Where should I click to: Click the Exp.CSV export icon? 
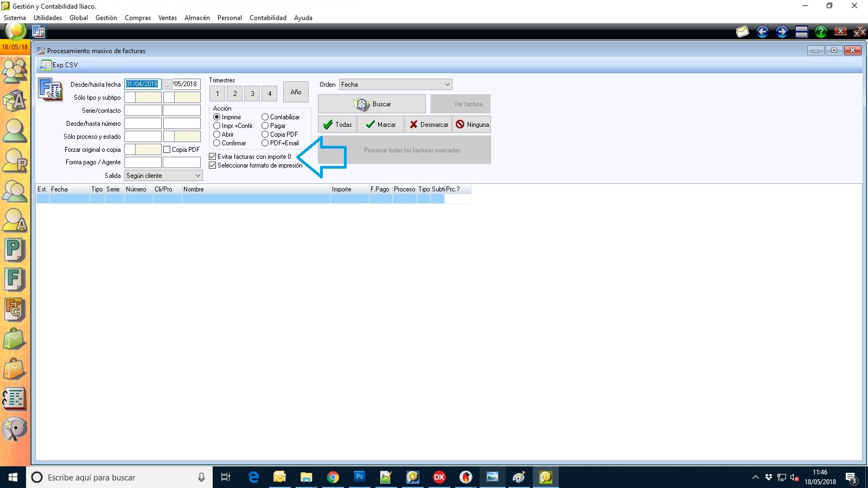click(47, 65)
